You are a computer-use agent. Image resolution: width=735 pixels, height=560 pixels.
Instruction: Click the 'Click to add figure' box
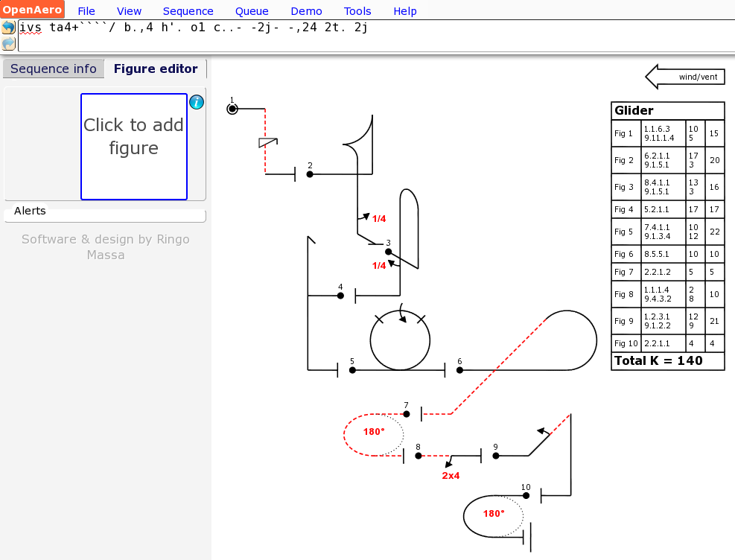tap(134, 147)
